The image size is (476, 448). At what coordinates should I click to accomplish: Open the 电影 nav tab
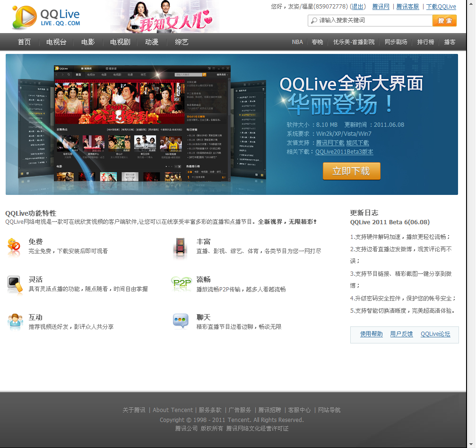(88, 42)
